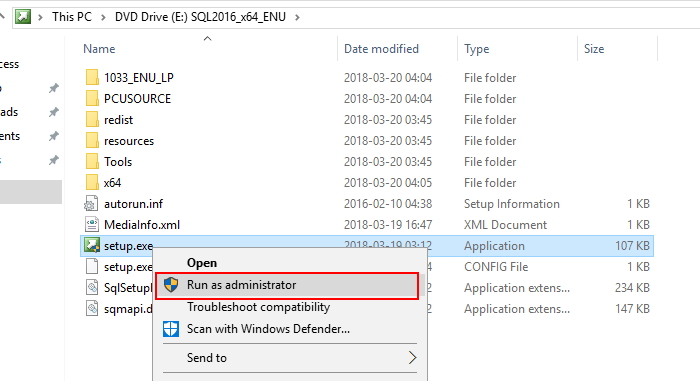Click the drive icon in the address bar
This screenshot has height=381, width=700.
pyautogui.click(x=23, y=17)
